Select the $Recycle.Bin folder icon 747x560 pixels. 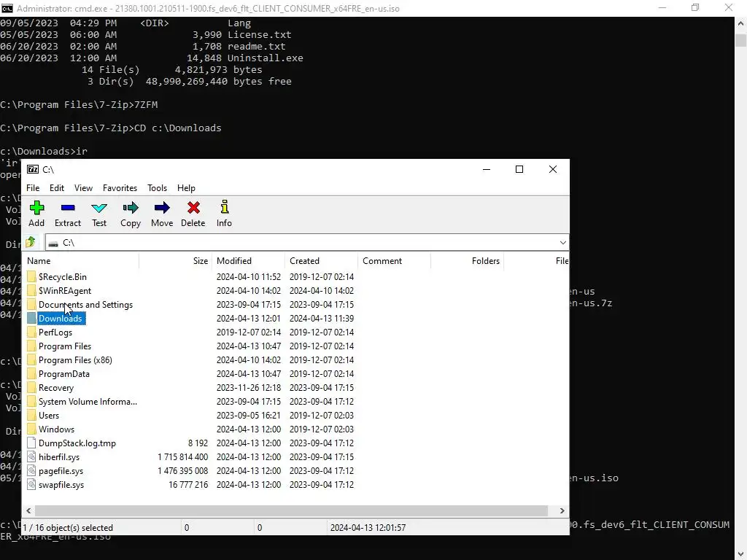(x=31, y=276)
